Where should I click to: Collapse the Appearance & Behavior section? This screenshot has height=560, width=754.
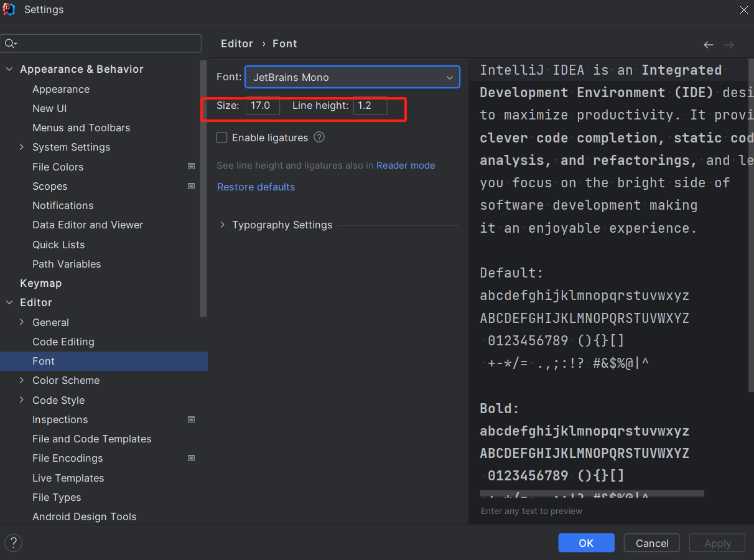[x=9, y=69]
